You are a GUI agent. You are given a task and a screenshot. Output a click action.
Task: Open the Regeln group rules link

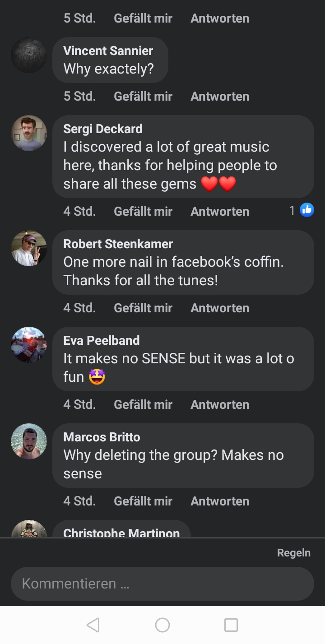[x=293, y=553]
